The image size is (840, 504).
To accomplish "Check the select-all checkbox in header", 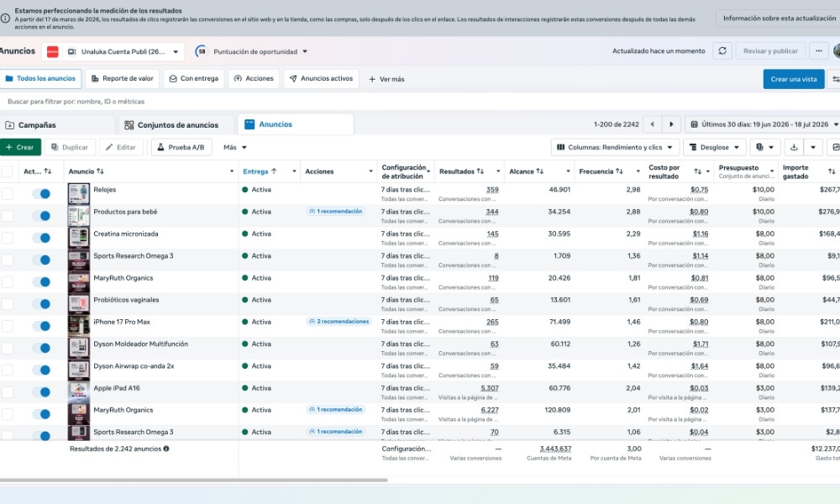I will pos(7,171).
